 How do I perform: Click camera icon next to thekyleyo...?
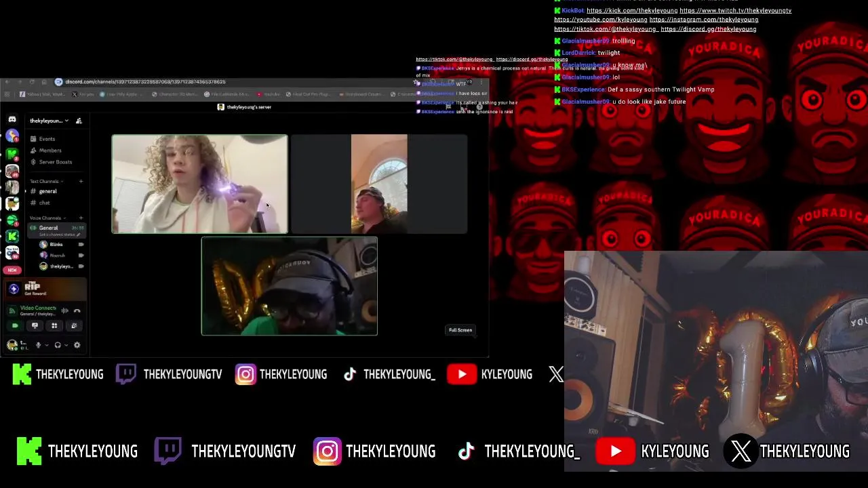click(x=81, y=266)
